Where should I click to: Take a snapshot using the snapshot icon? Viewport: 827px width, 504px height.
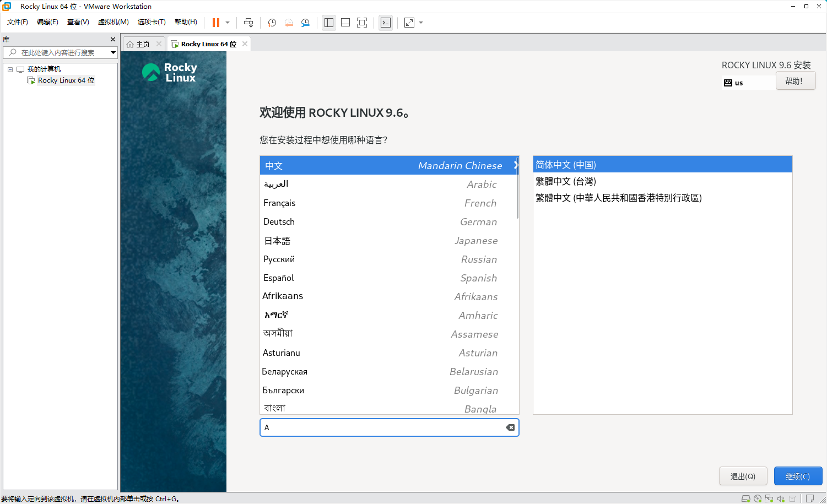272,23
